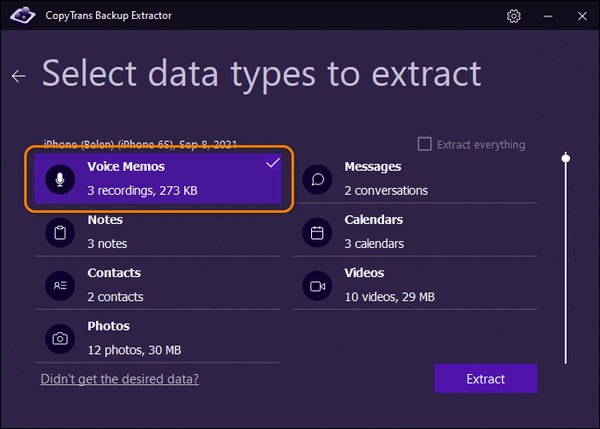This screenshot has width=600, height=429.
Task: Uncheck the Voice Memos checkmark
Action: click(273, 163)
